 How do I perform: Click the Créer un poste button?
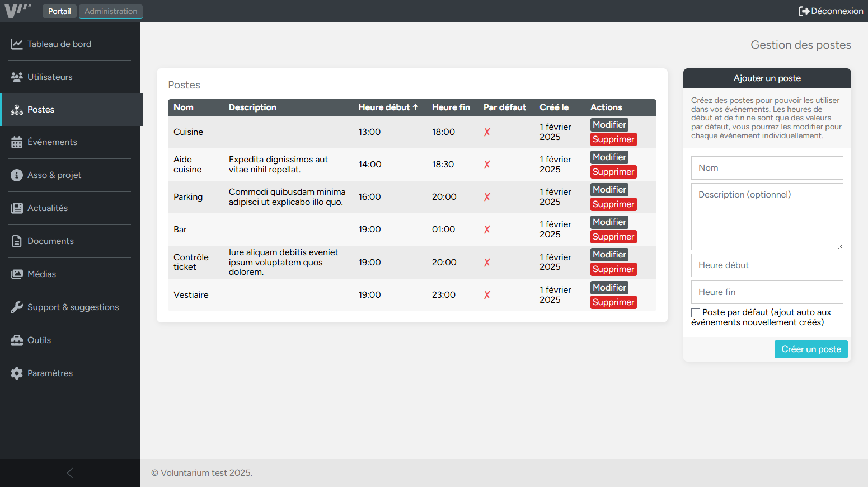pyautogui.click(x=811, y=349)
